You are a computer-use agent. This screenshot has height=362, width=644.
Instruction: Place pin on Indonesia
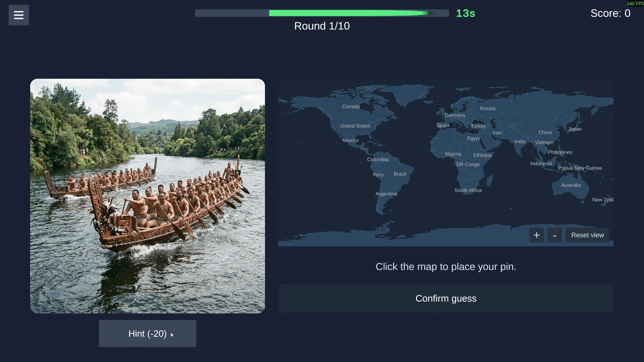[541, 164]
